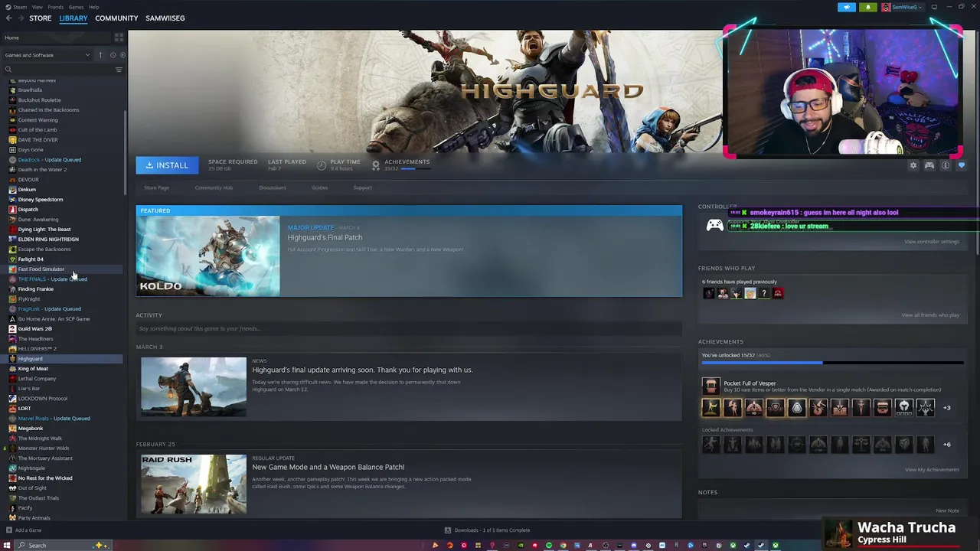Click the blue INSTALL button
Screen dimensions: 980x551
[x=167, y=165]
